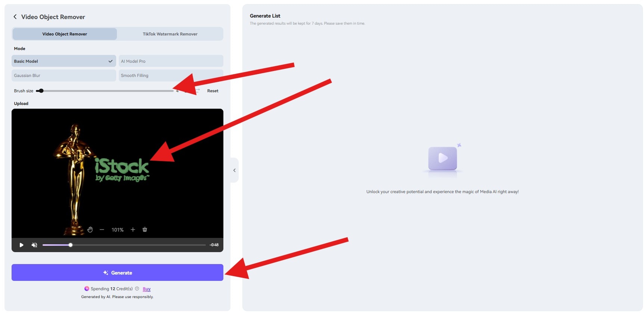Click the Spending 12 Credit(s) text
The image size is (644, 313).
click(x=112, y=289)
